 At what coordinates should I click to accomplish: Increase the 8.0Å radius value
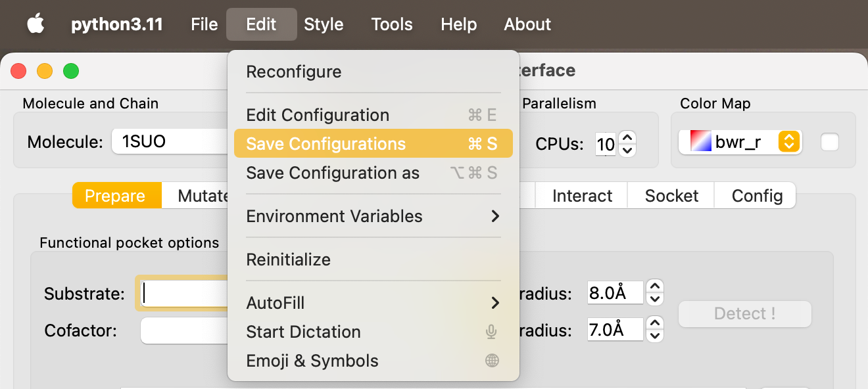pyautogui.click(x=654, y=286)
